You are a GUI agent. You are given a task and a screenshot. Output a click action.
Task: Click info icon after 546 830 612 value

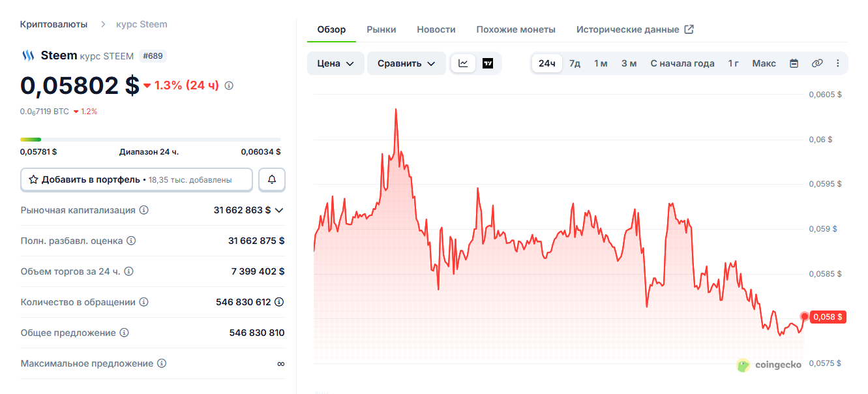click(x=279, y=302)
